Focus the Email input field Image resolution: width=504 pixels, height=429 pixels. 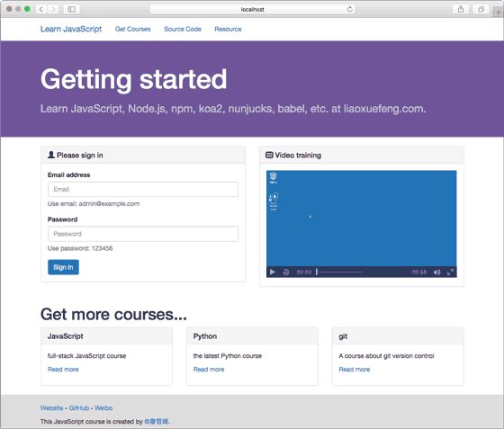tap(143, 190)
